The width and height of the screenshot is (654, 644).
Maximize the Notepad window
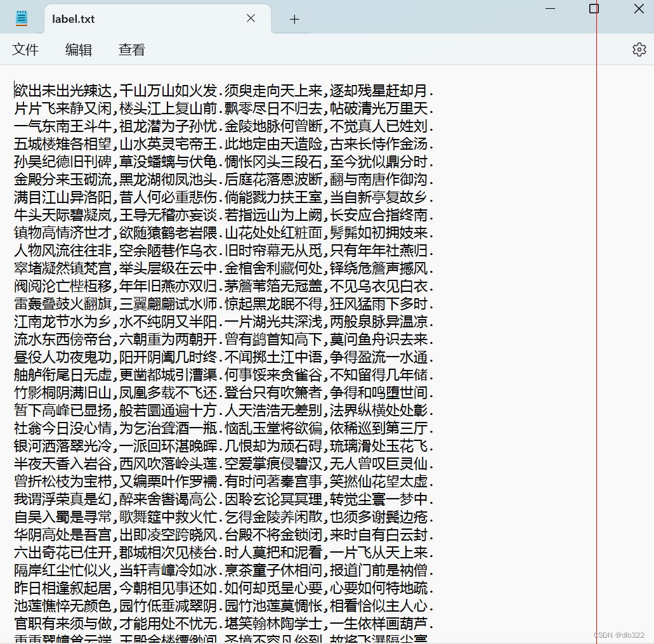594,9
